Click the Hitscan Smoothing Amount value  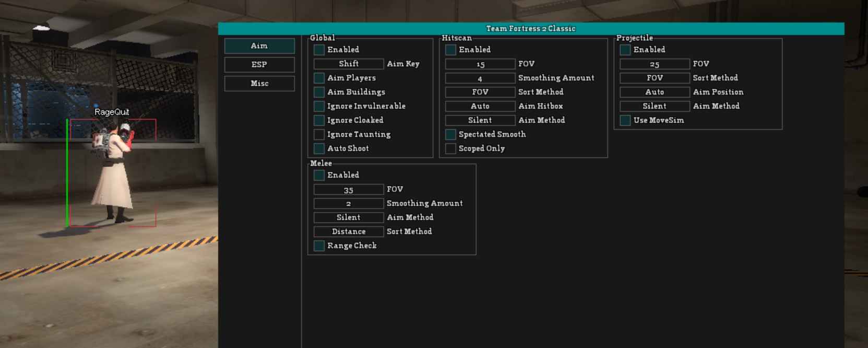click(480, 78)
